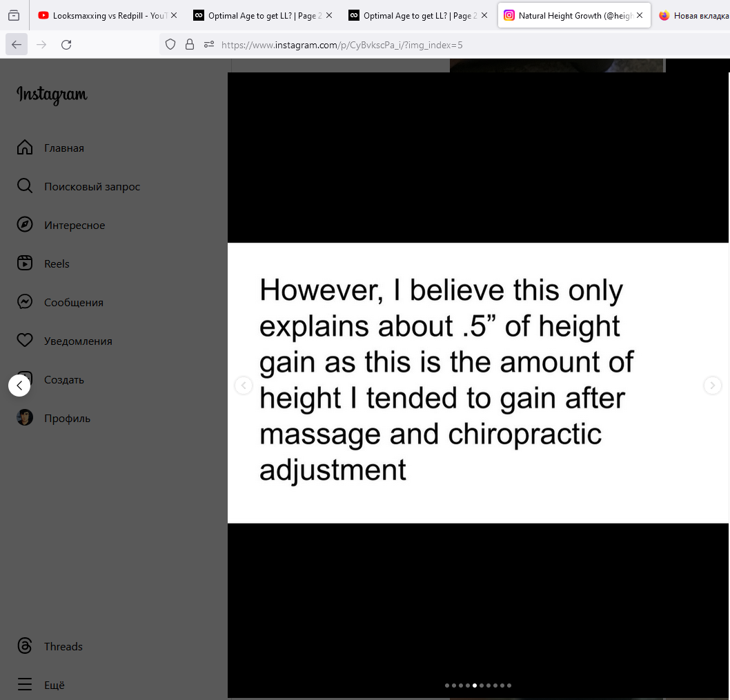Image resolution: width=730 pixels, height=700 pixels.
Task: Open the Threads link
Action: coord(25,646)
